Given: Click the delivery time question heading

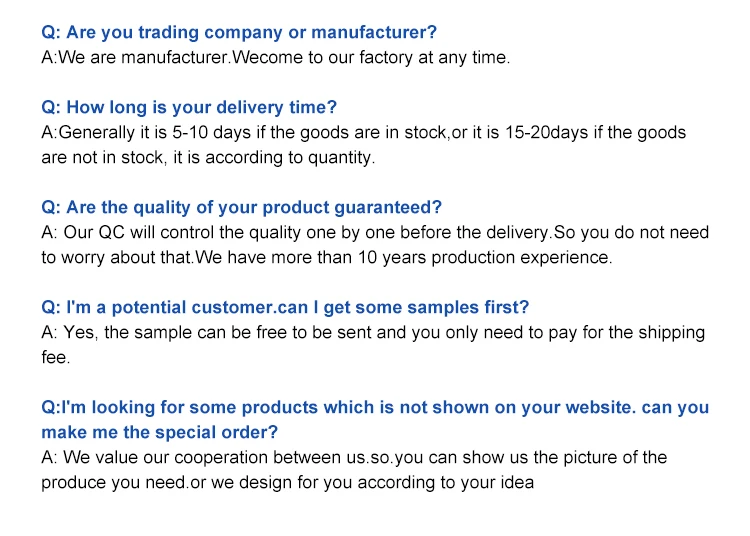Looking at the screenshot, I should tap(189, 108).
